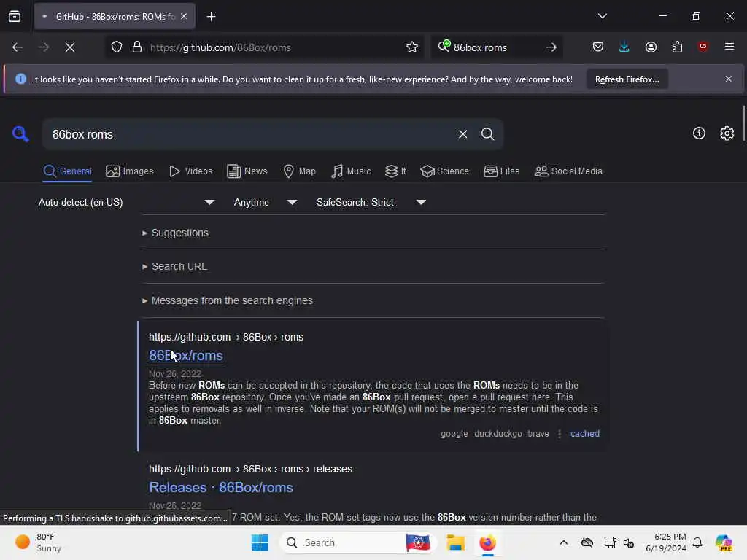The image size is (747, 560).
Task: Close the GitHub 86Box/roms tab
Action: click(x=184, y=17)
